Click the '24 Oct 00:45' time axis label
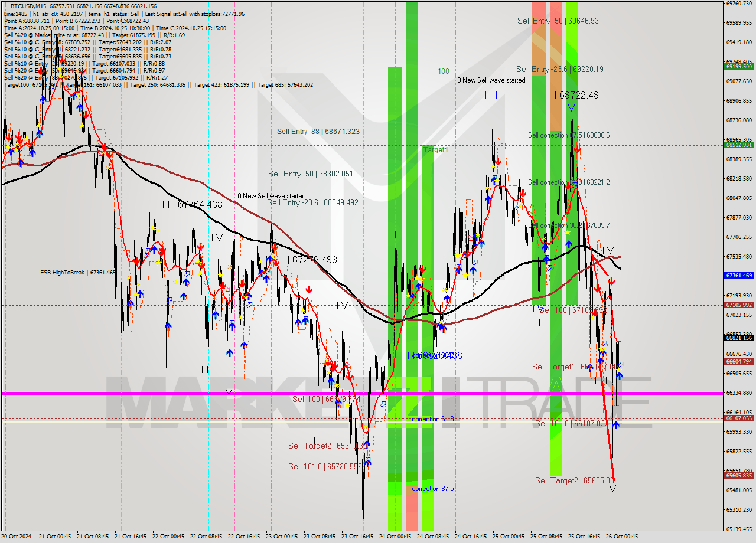The width and height of the screenshot is (756, 543). pos(395,537)
